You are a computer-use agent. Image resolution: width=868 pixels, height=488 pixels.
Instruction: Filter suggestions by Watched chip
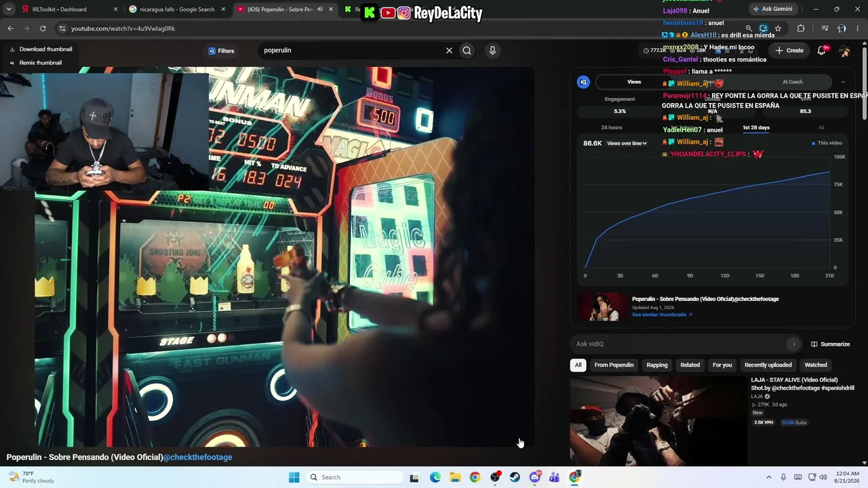click(x=816, y=365)
